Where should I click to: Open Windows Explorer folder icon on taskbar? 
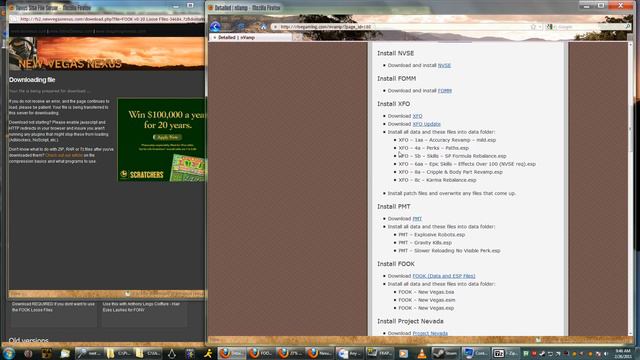[x=65, y=353]
